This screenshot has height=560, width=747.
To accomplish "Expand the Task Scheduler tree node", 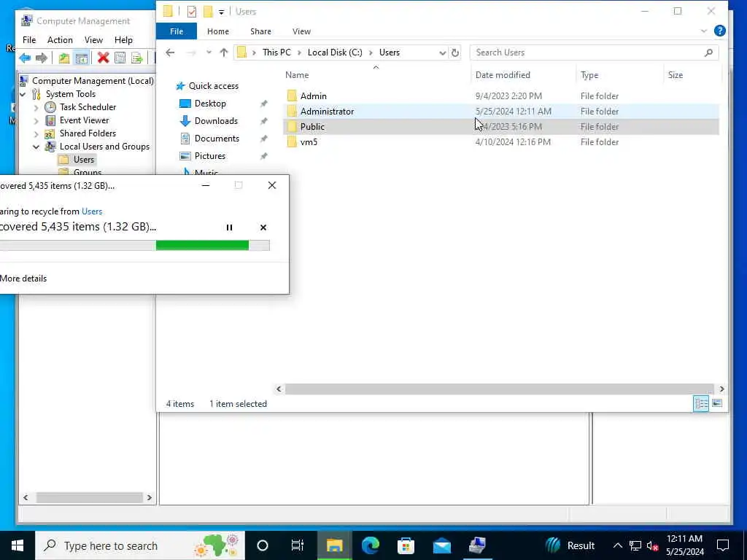I will [36, 108].
